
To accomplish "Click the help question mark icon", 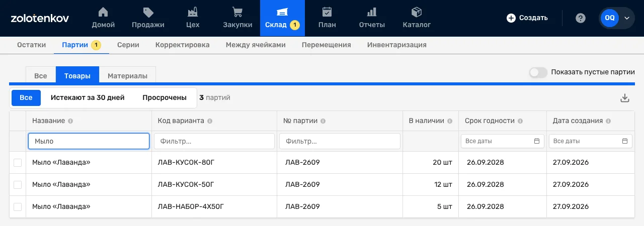I will 581,18.
